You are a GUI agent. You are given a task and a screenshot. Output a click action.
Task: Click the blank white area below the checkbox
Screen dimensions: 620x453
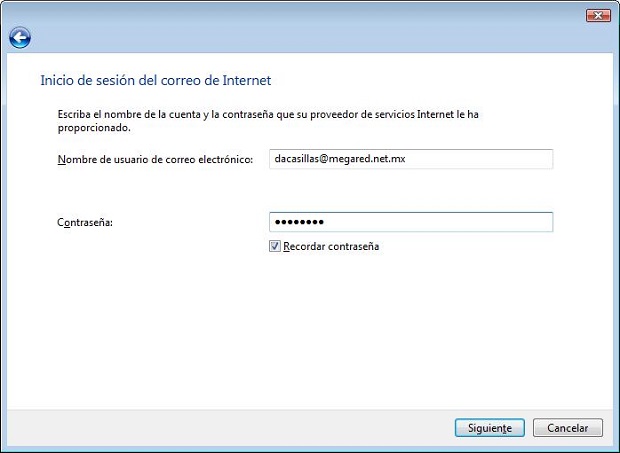tap(308, 328)
